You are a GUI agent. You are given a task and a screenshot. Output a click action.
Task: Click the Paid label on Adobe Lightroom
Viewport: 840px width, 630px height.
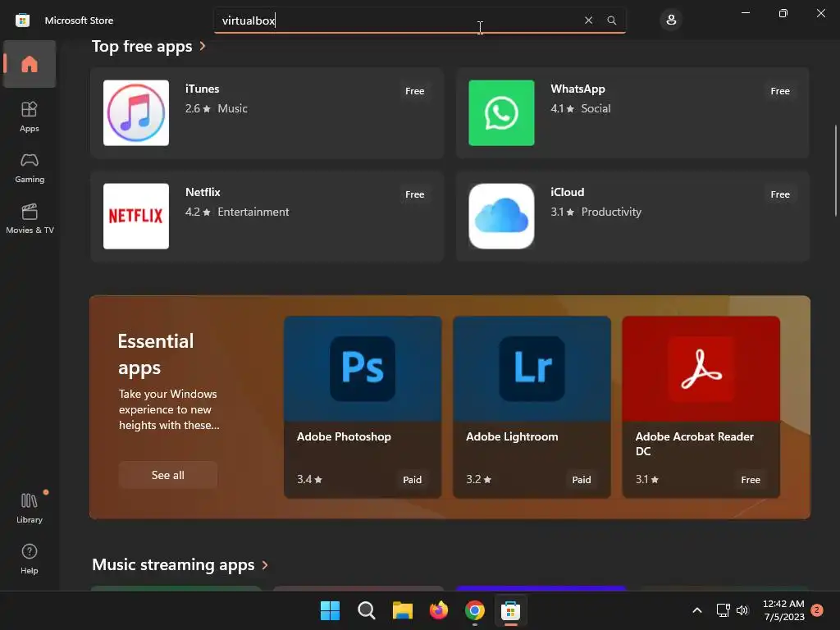click(582, 479)
